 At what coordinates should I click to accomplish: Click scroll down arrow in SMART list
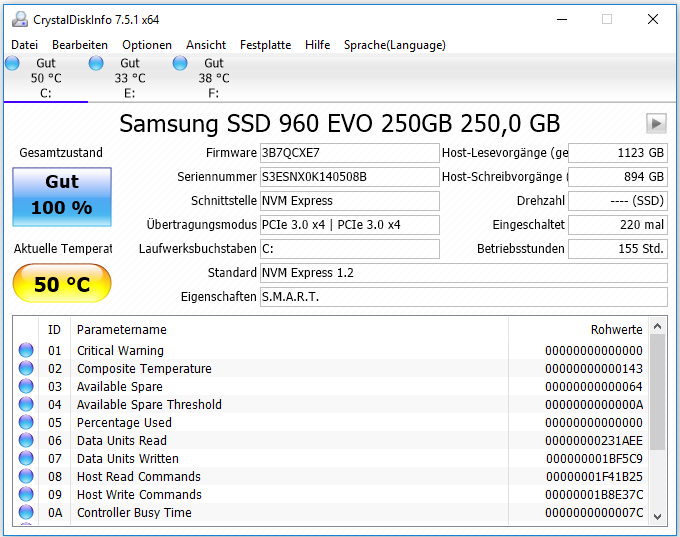pyautogui.click(x=657, y=516)
